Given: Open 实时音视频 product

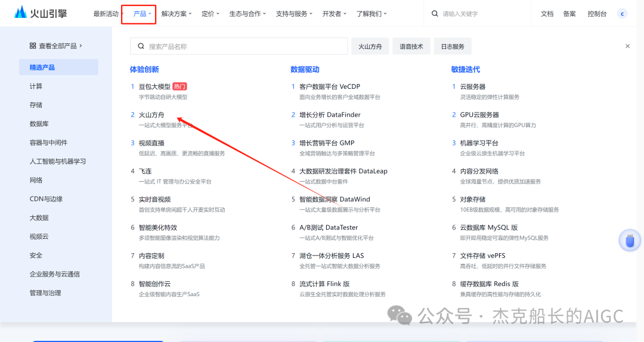Looking at the screenshot, I should 154,200.
